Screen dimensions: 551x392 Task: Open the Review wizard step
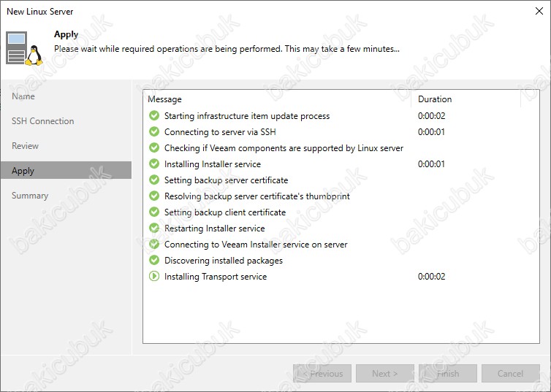coord(25,146)
